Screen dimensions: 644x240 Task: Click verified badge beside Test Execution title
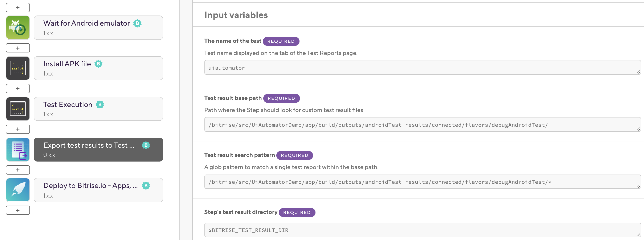click(x=100, y=104)
